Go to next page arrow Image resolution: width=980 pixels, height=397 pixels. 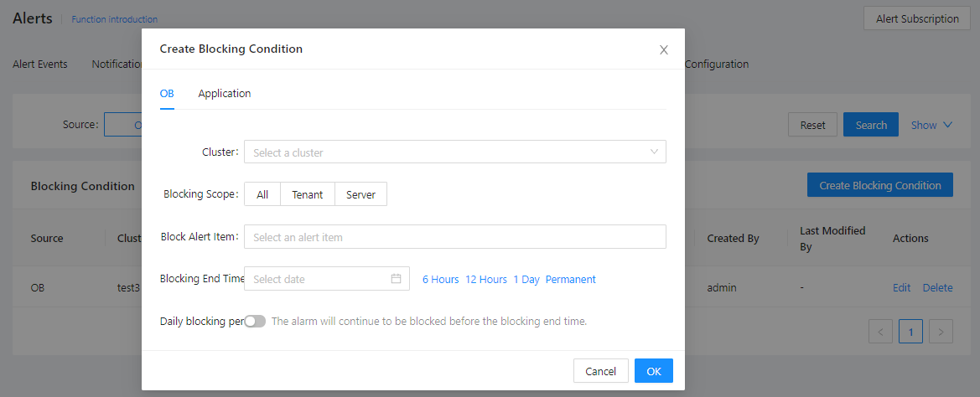click(941, 332)
